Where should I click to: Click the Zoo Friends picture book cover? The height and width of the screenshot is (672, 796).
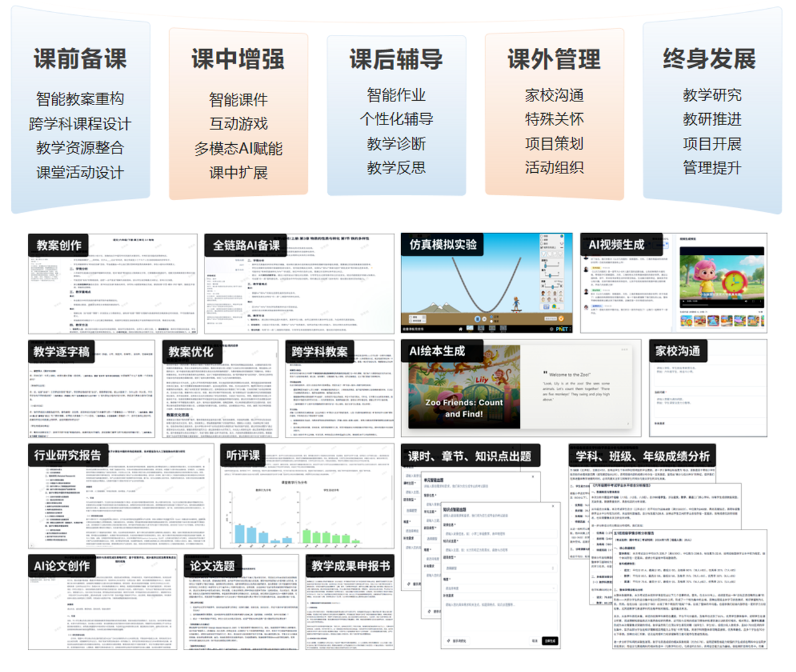pos(463,389)
